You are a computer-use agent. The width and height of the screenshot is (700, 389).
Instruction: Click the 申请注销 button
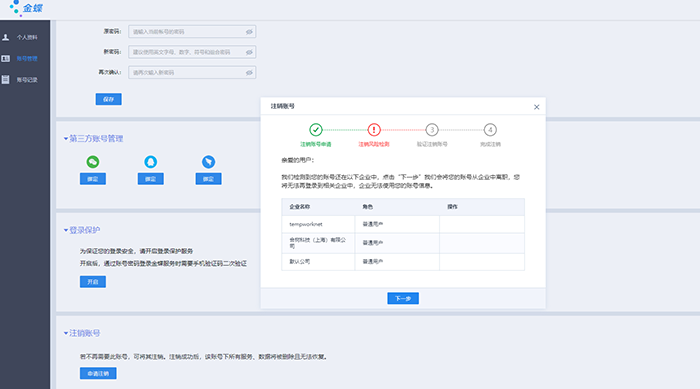[x=98, y=373]
